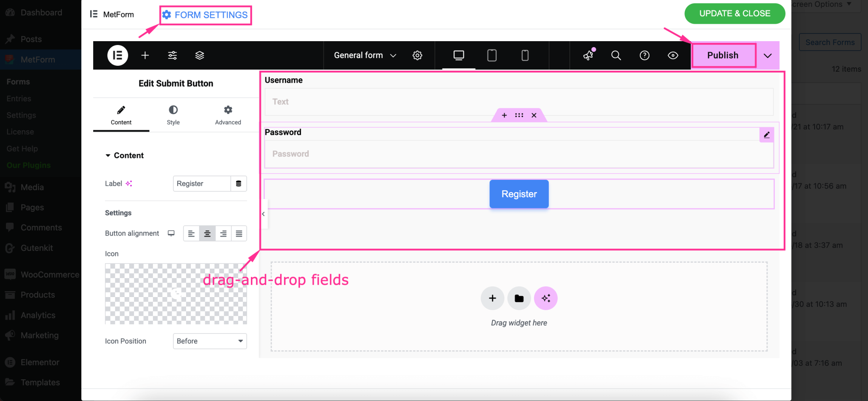Image resolution: width=868 pixels, height=401 pixels.
Task: Switch to mobile preview mode
Action: [525, 55]
